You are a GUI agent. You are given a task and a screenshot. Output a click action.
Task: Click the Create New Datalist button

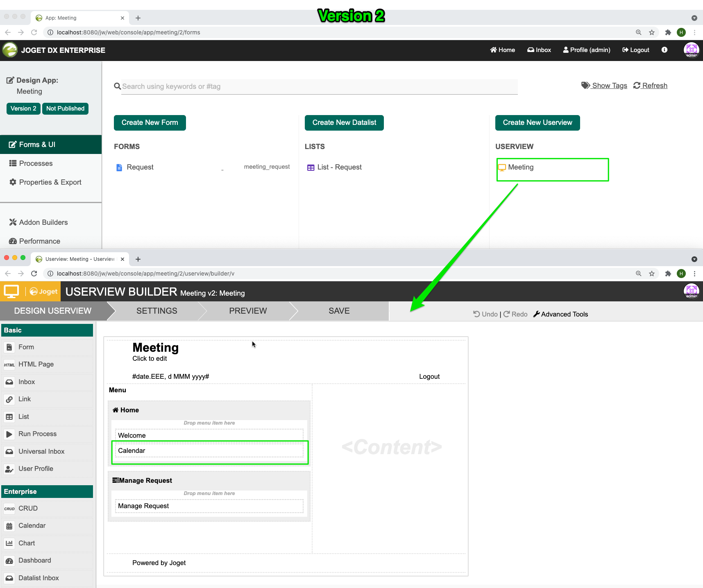(344, 123)
